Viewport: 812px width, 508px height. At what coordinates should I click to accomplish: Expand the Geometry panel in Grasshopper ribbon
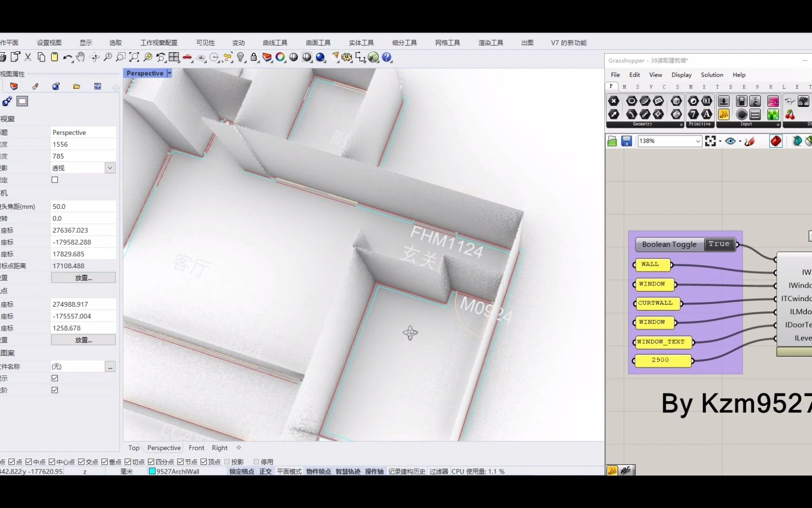pos(681,125)
